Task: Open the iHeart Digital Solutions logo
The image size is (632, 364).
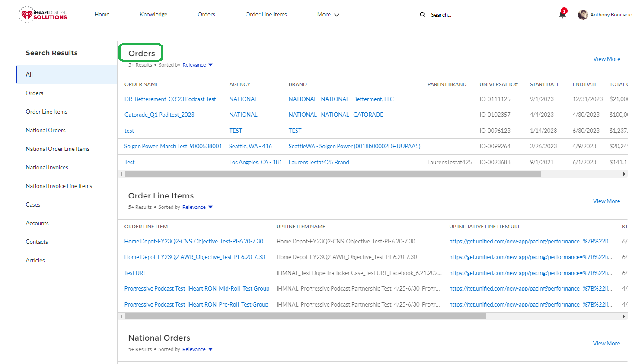Action: click(43, 15)
